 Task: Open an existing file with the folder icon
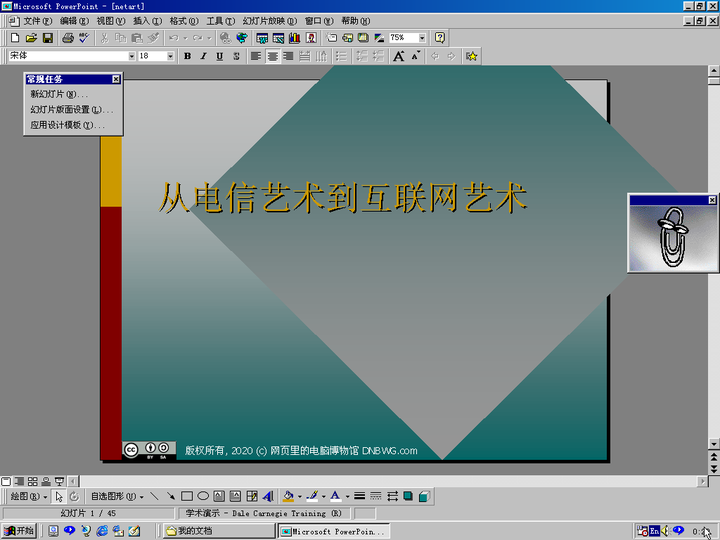click(x=31, y=38)
